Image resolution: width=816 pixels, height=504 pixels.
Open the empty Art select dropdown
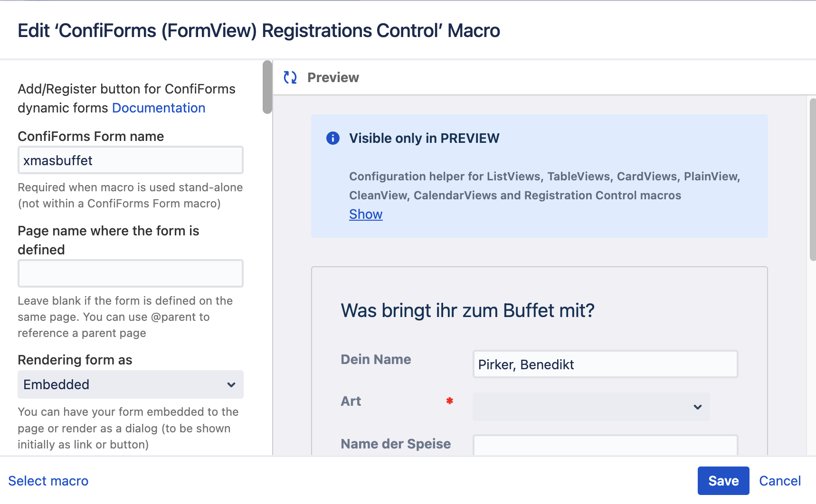(591, 407)
